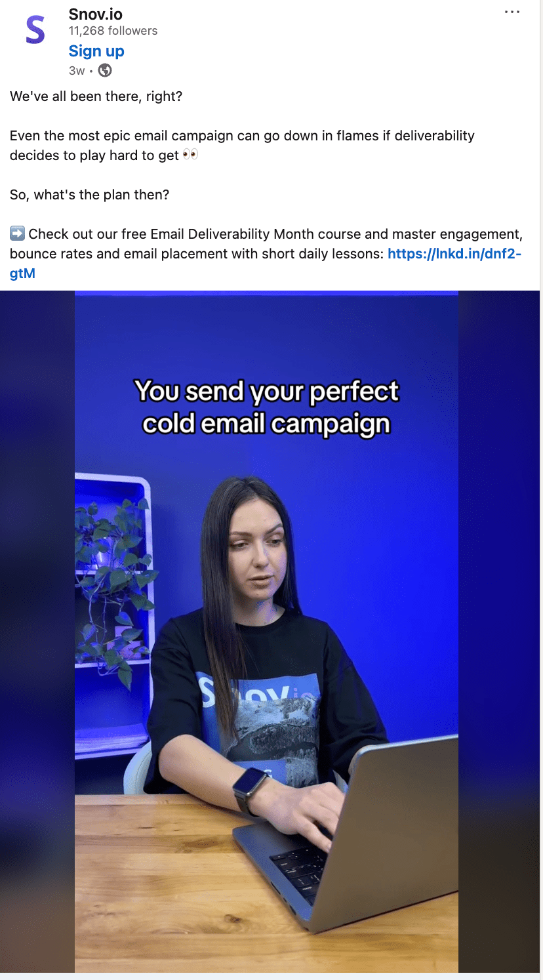Click the video caption about cold email campaign

click(266, 407)
